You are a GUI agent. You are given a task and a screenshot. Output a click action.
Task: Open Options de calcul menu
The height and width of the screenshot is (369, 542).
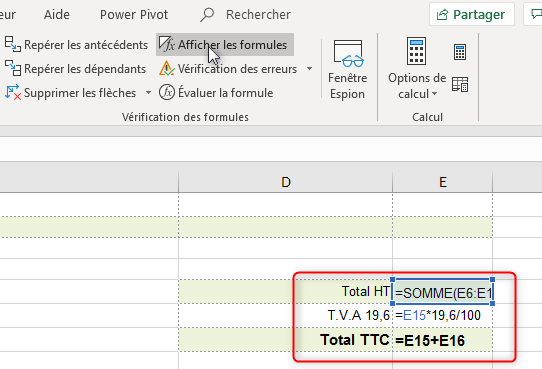point(417,69)
